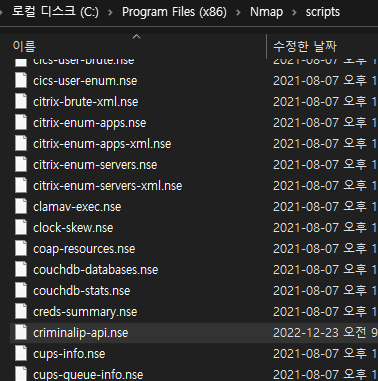
Task: Select file clock-skew.nse
Action: [x=73, y=228]
